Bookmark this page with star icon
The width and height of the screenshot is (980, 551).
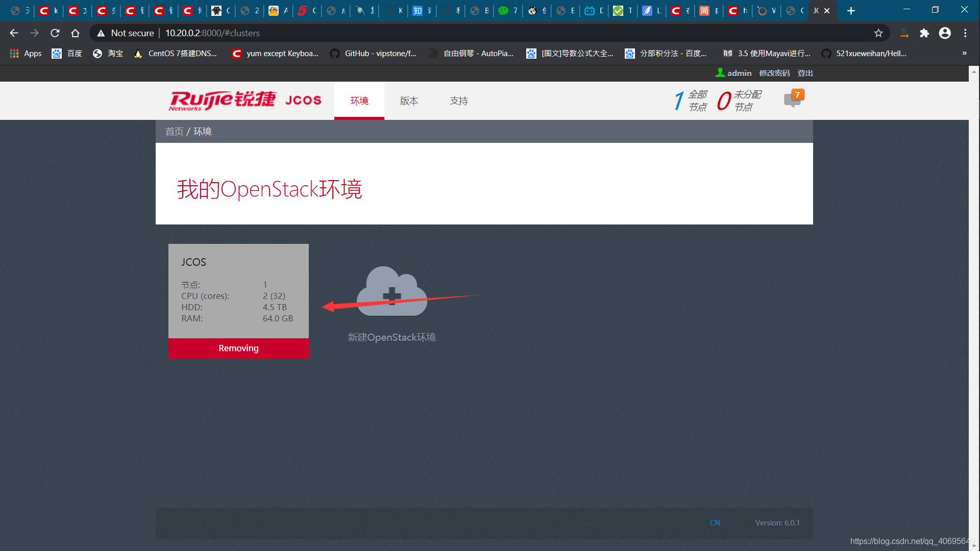point(878,33)
